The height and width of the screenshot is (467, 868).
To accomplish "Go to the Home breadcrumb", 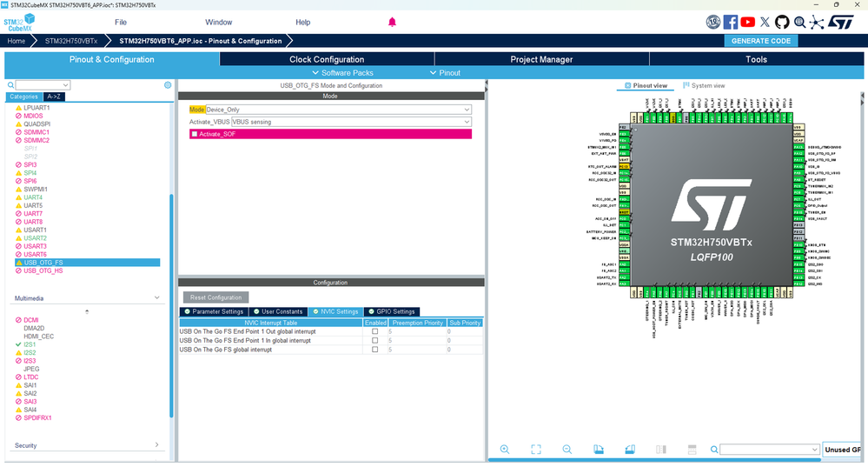I will [16, 41].
